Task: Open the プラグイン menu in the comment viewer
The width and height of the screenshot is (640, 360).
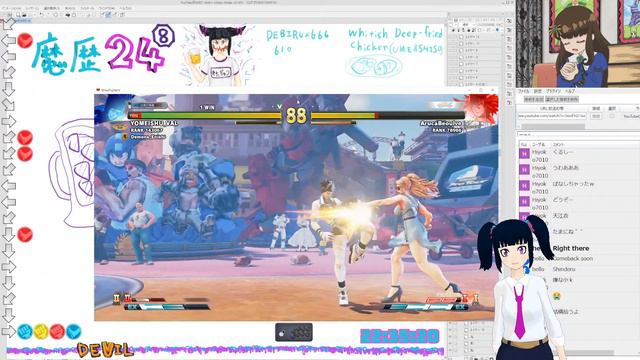Action: pos(553,91)
